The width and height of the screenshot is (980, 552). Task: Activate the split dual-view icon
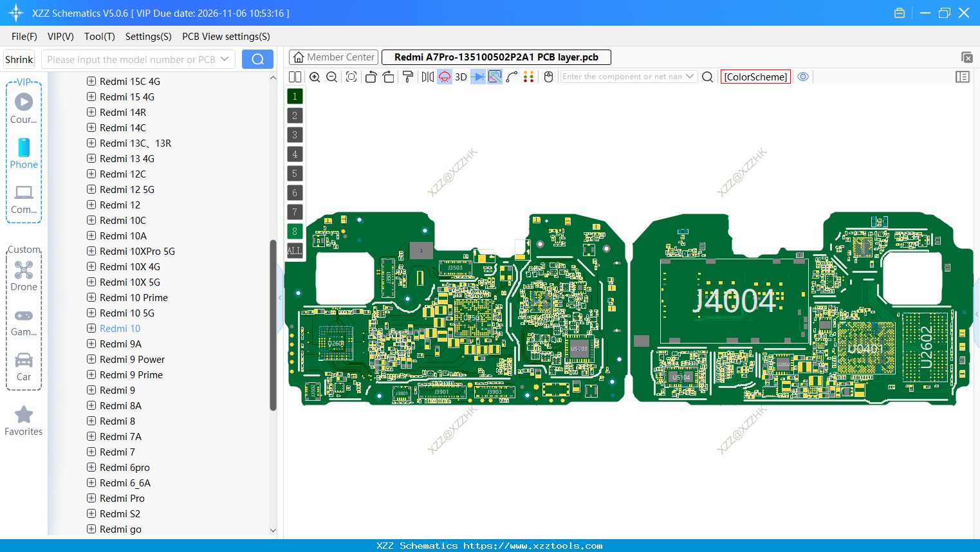(x=295, y=77)
